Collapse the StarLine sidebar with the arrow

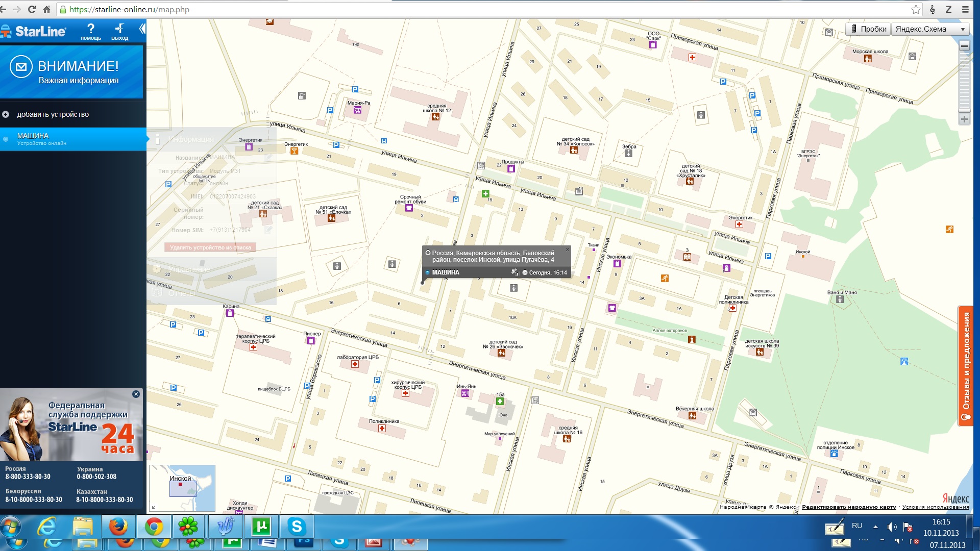pyautogui.click(x=142, y=29)
